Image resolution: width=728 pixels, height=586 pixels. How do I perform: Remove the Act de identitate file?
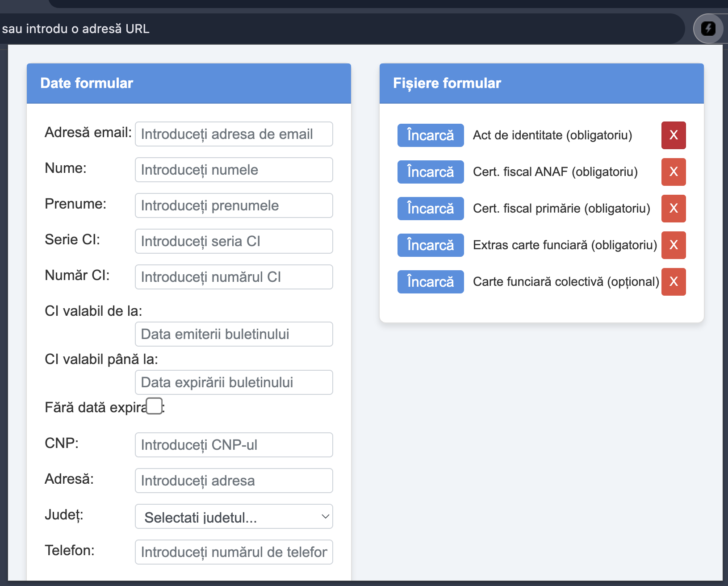pos(674,135)
